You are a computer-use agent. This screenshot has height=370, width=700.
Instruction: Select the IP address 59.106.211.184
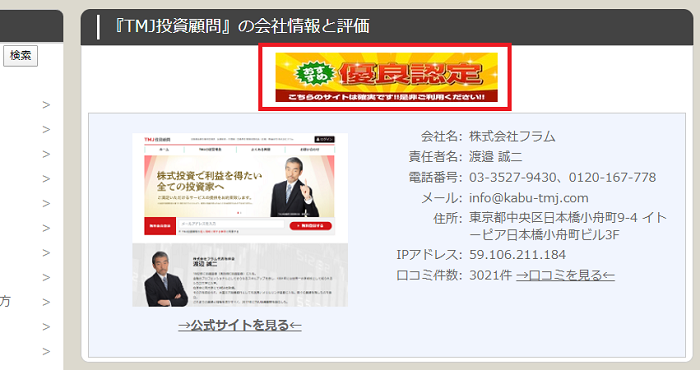click(517, 255)
